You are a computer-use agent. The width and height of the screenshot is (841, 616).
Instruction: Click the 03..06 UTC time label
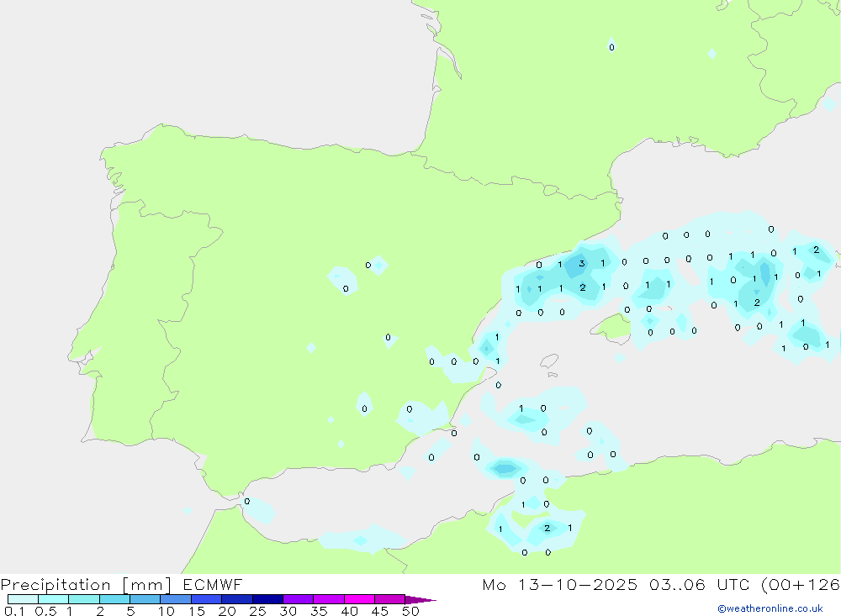pos(698,584)
